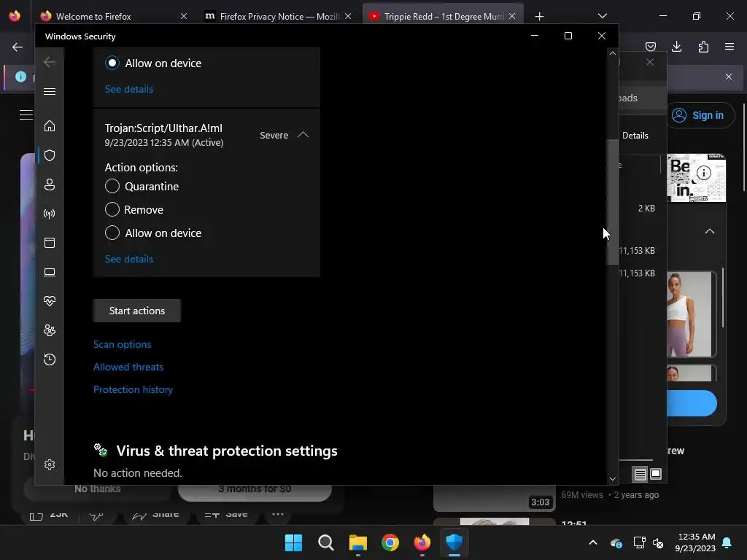747x560 pixels.
Task: Open Device performance & health heart icon
Action: coord(50,301)
